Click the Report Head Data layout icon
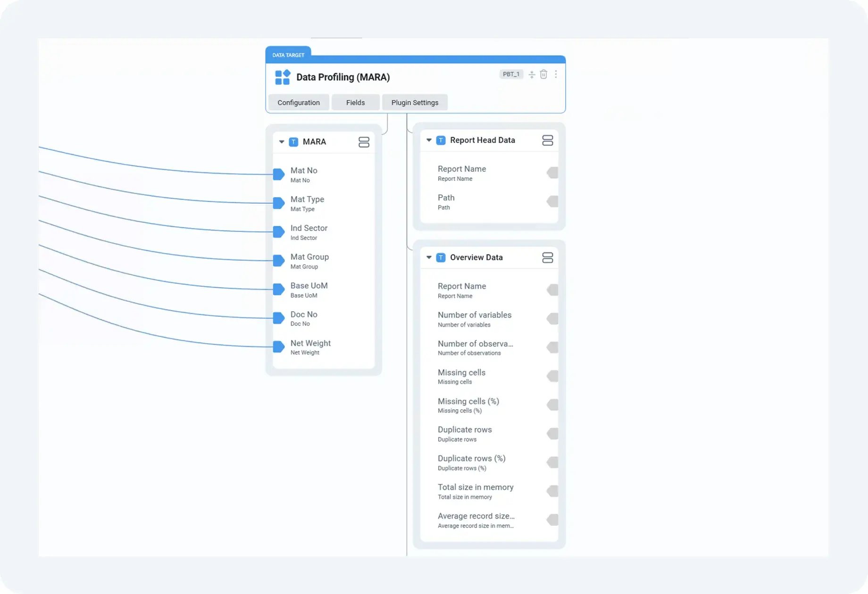 pyautogui.click(x=547, y=140)
